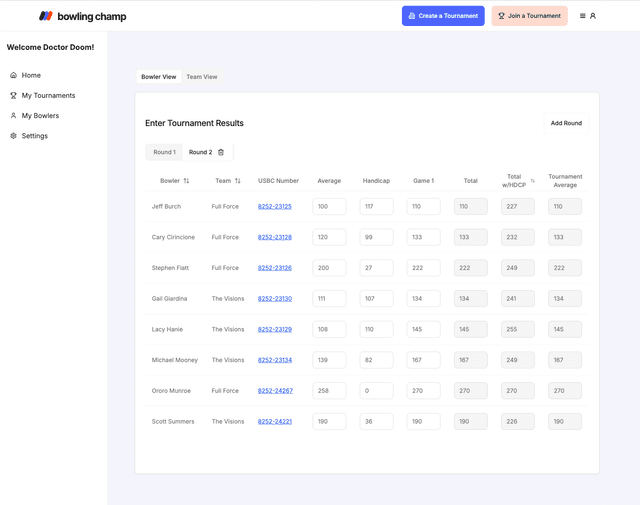Viewport: 640px width, 505px height.
Task: Switch to Team View tab
Action: (x=202, y=77)
